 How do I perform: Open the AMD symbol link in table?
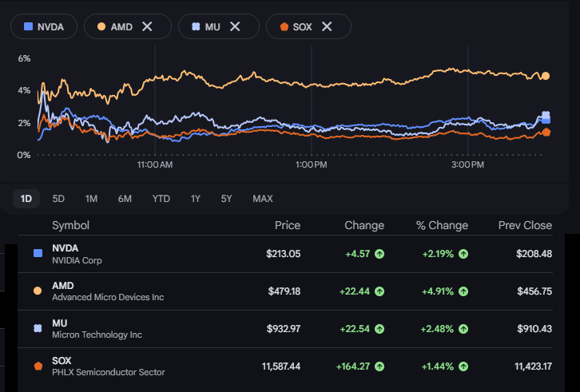[63, 286]
